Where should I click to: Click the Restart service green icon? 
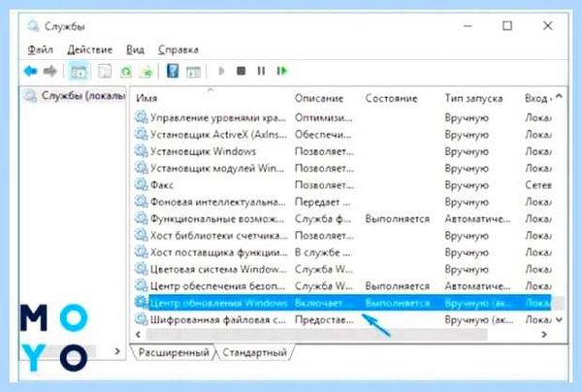pyautogui.click(x=282, y=71)
